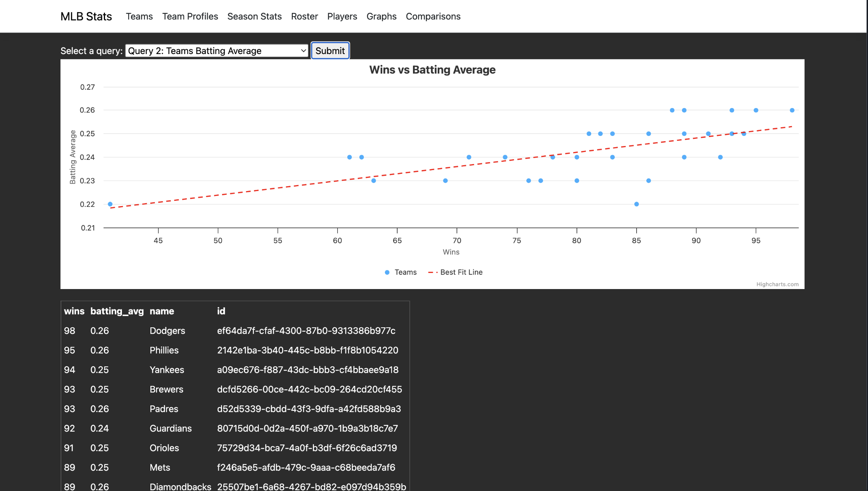
Task: Click the wins column header
Action: coord(74,311)
